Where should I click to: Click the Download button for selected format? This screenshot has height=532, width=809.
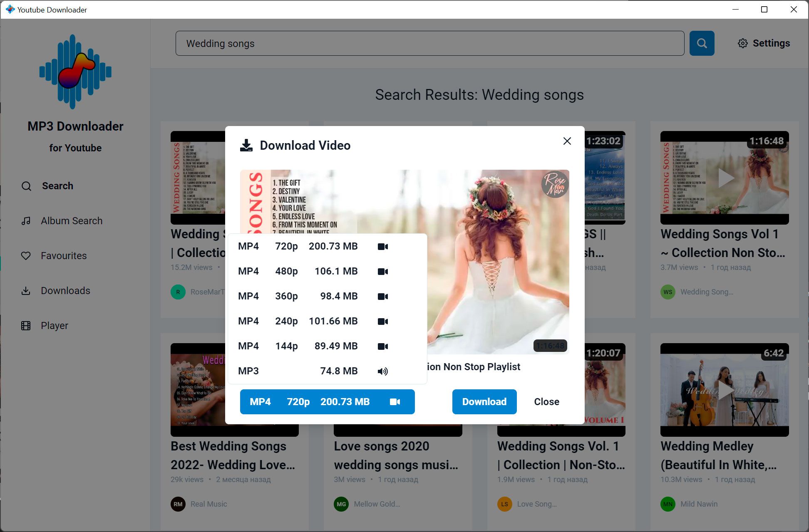tap(485, 401)
